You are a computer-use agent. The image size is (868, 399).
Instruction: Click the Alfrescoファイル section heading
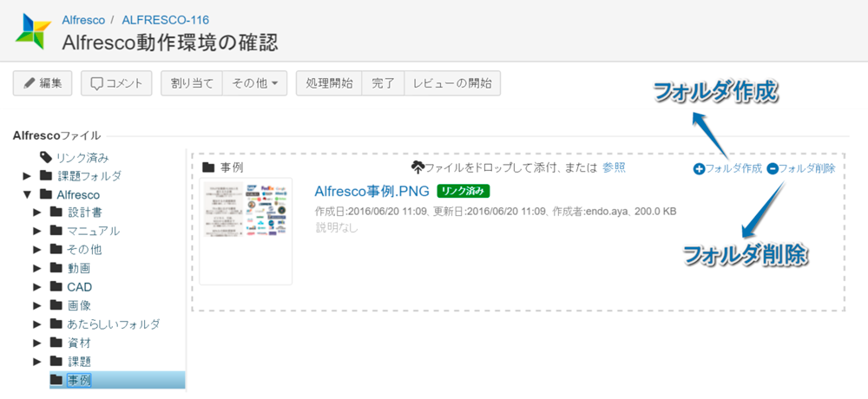click(56, 135)
